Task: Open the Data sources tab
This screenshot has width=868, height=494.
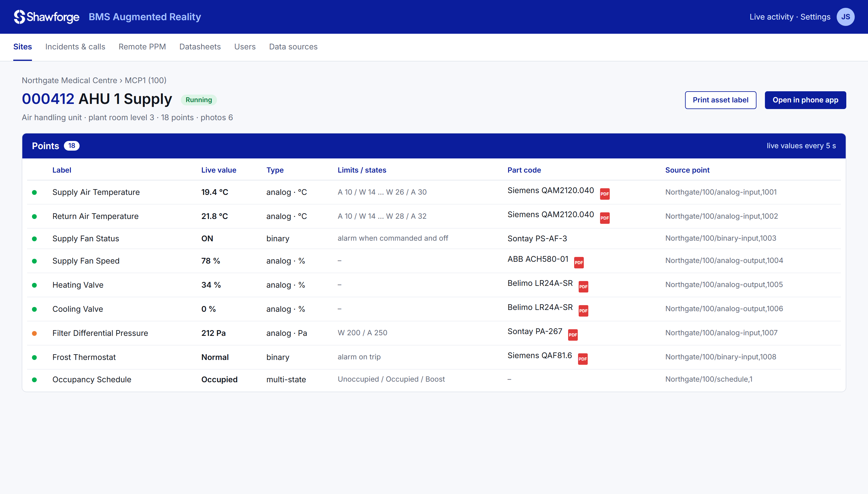Action: pyautogui.click(x=293, y=47)
